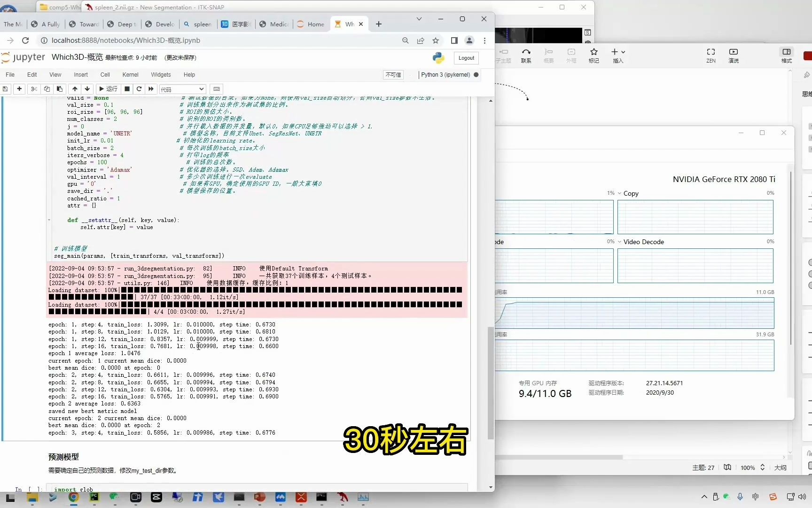Viewport: 812px width, 508px height.
Task: Switch to the spleen search tab
Action: (198, 24)
